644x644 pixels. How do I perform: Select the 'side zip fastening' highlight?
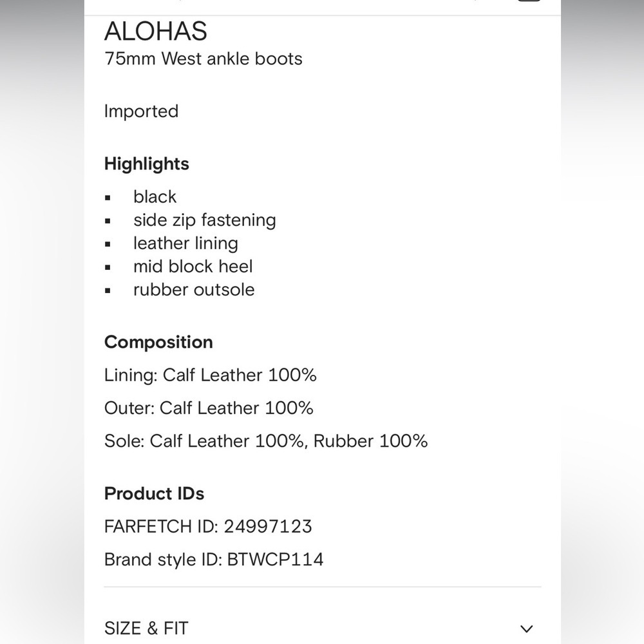205,220
